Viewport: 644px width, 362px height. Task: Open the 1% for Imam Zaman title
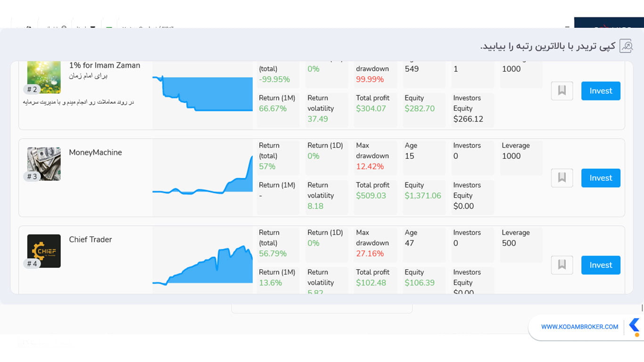(105, 66)
